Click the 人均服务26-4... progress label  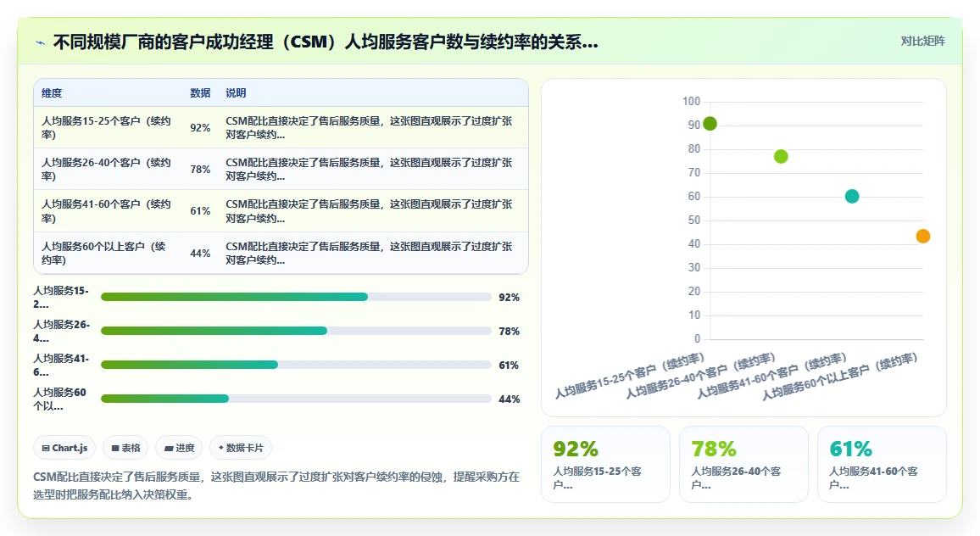click(61, 331)
